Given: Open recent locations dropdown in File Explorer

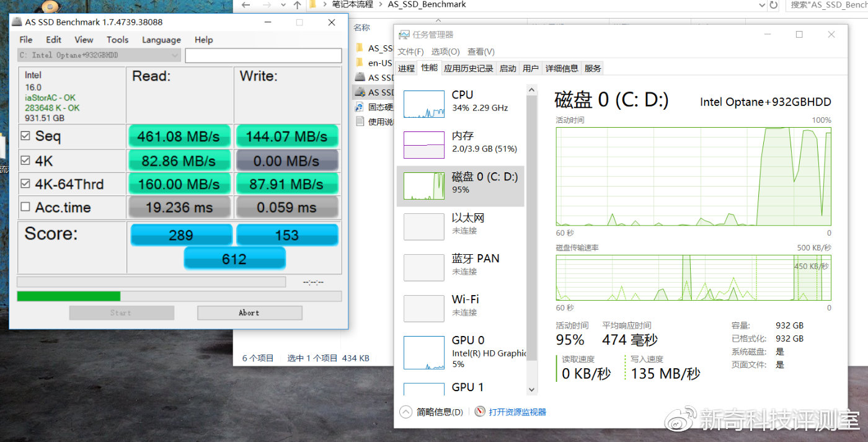Looking at the screenshot, I should pyautogui.click(x=283, y=5).
